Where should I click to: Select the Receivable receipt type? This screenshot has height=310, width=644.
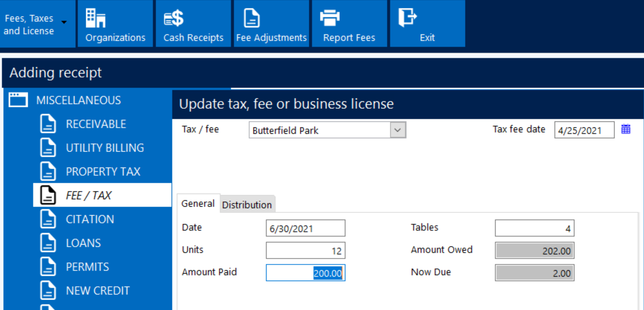coord(96,124)
